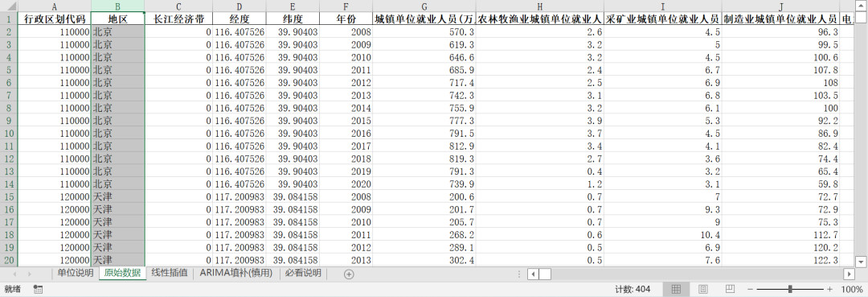The image size is (868, 297).
Task: Select column G header
Action: (x=424, y=6)
